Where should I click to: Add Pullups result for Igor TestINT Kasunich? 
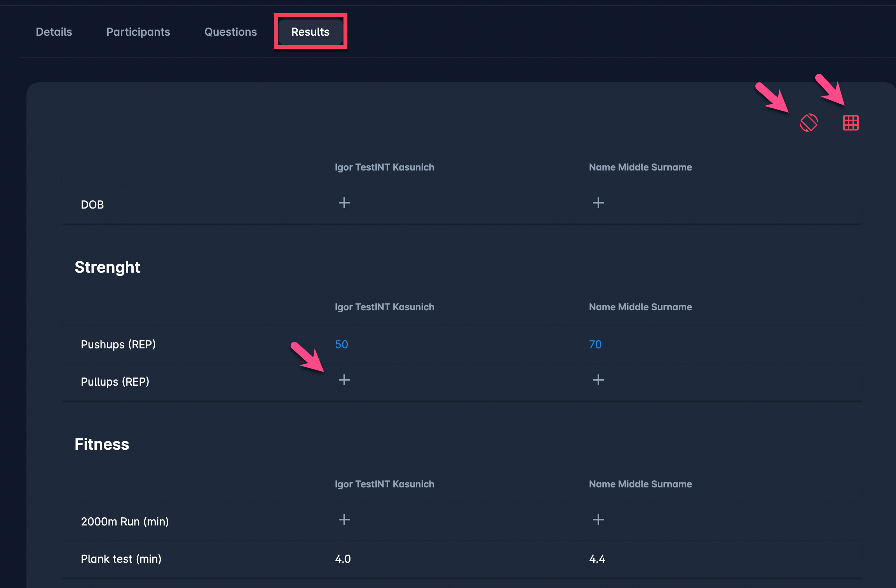tap(344, 380)
